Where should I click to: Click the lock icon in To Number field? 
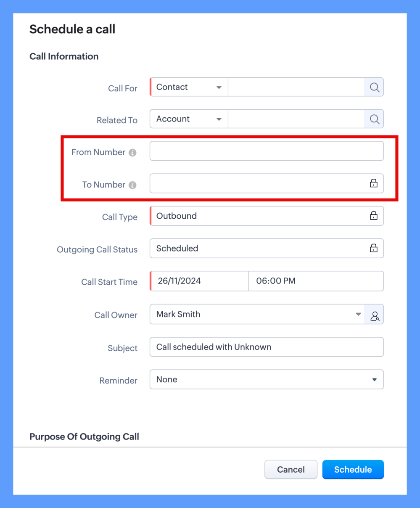click(373, 183)
